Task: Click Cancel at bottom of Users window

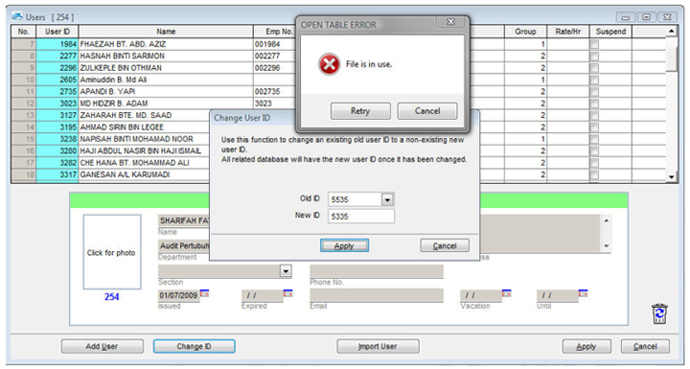Action: [645, 347]
